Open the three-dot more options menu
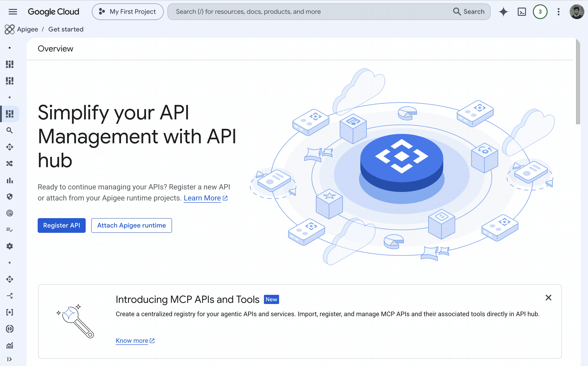The width and height of the screenshot is (588, 366). 558,12
